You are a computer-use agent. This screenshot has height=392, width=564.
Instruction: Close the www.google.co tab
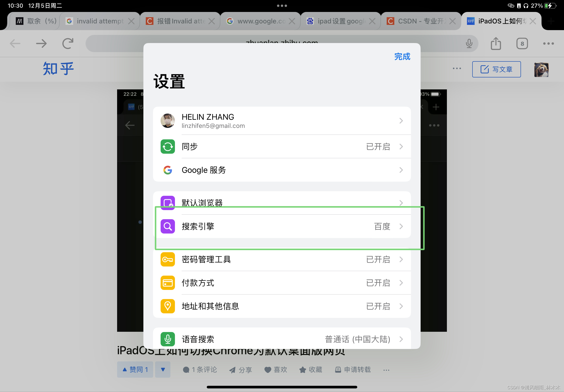(292, 21)
